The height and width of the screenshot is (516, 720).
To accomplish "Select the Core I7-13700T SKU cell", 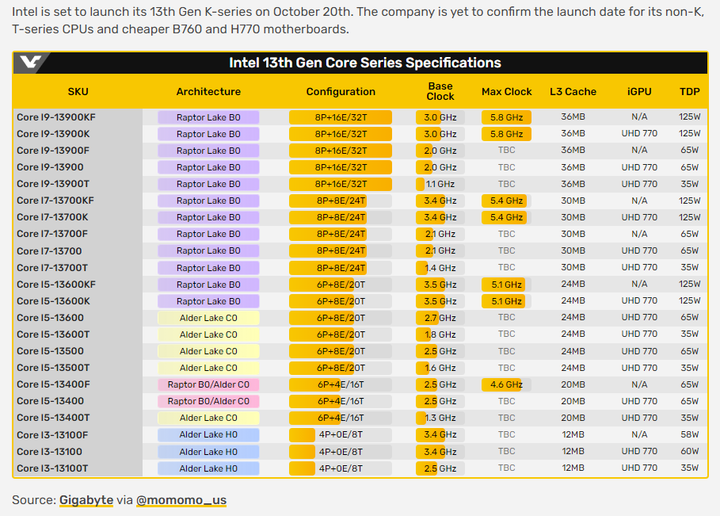I will tap(78, 267).
